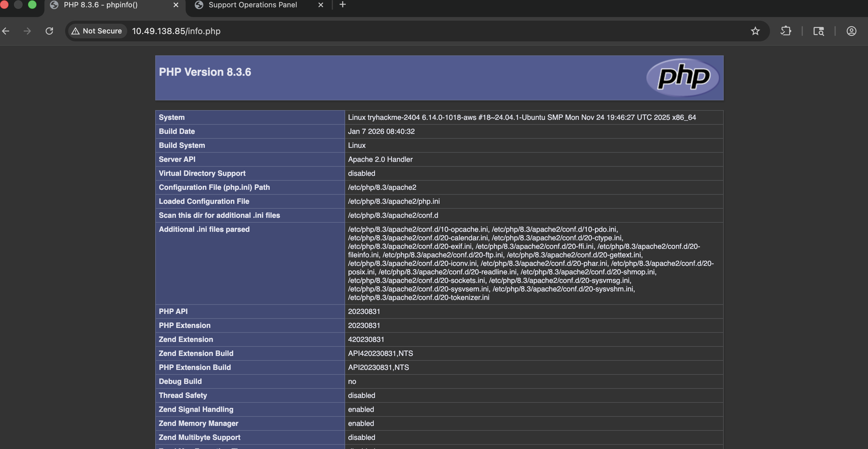868x449 pixels.
Task: Click the Not Secure warning badge
Action: pyautogui.click(x=97, y=31)
